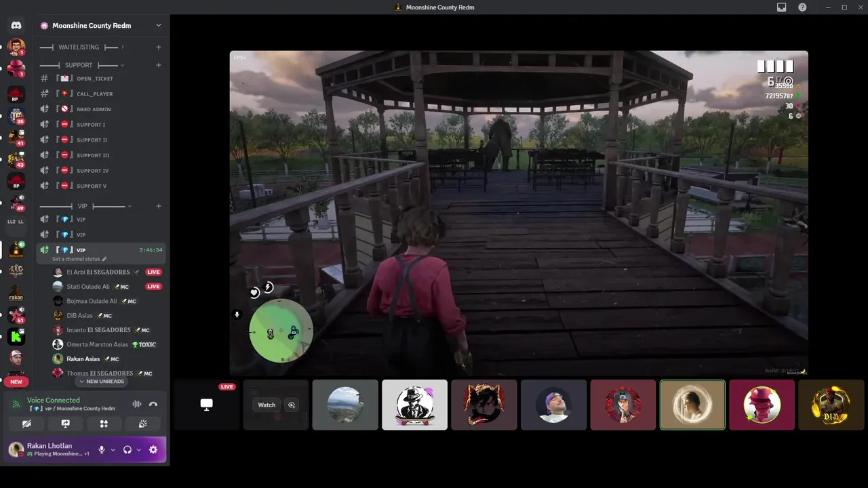Open server with glasses avatar icon
The width and height of the screenshot is (868, 488).
click(16, 47)
